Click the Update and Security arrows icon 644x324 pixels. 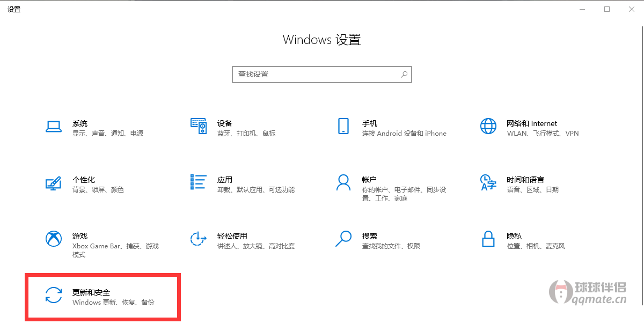(54, 295)
